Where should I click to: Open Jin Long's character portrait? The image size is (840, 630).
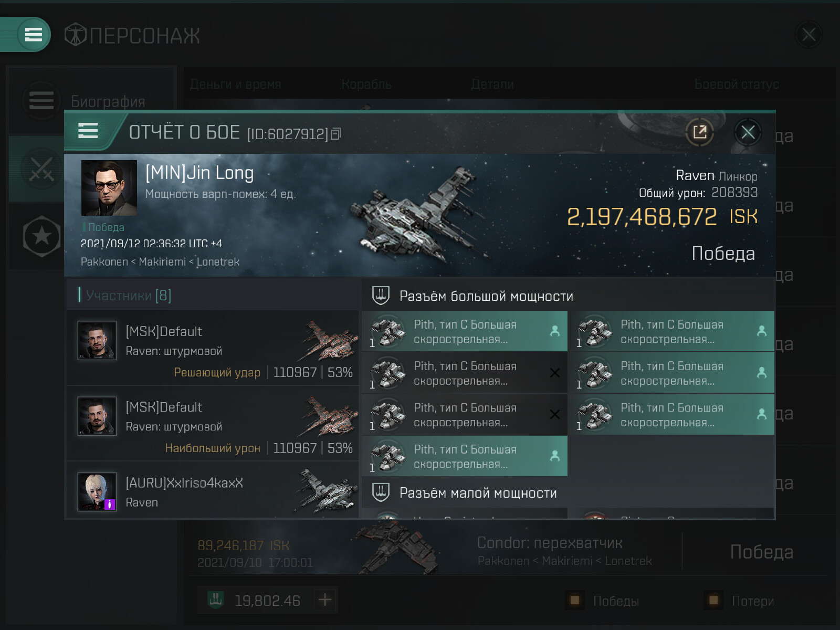click(x=109, y=188)
